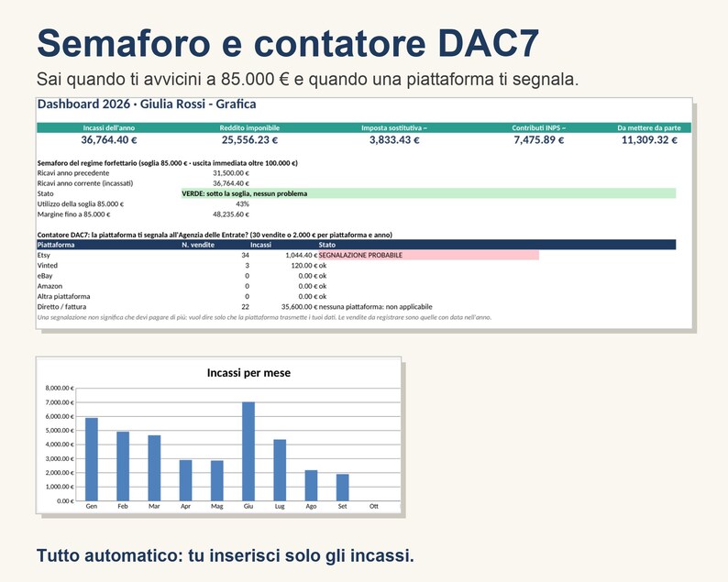This screenshot has width=728, height=582.
Task: Click the "Margine fino a 85.000 €" label
Action: click(74, 214)
